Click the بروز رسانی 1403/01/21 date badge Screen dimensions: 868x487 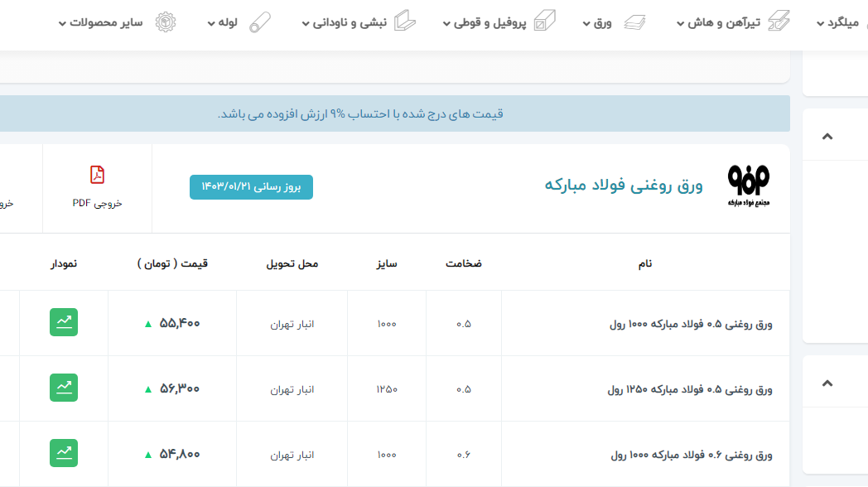251,187
